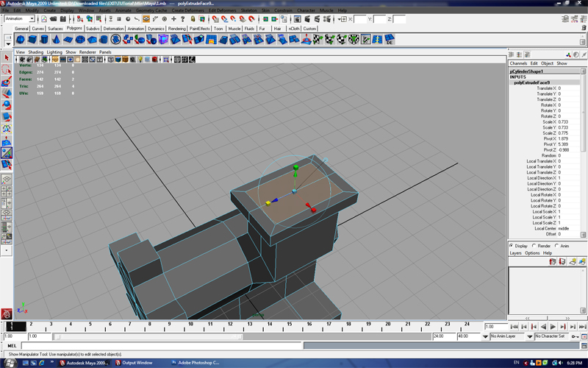
Task: Open the Shading viewport menu
Action: pyautogui.click(x=35, y=52)
